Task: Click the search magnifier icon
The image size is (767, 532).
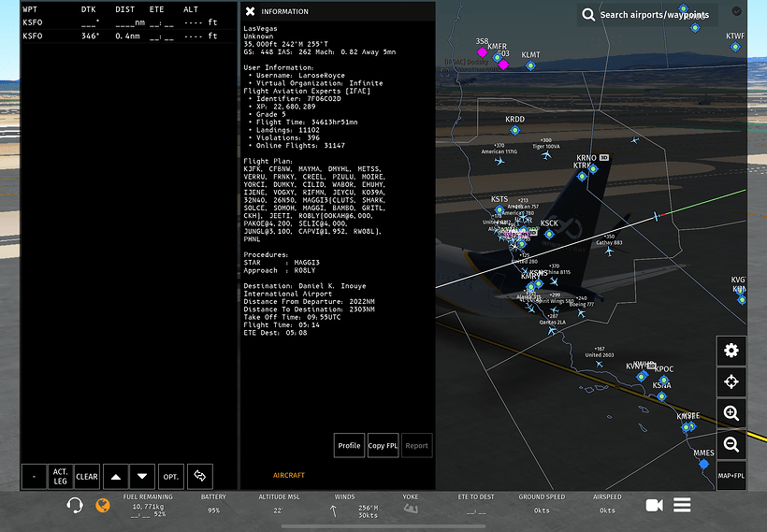Action: [588, 15]
